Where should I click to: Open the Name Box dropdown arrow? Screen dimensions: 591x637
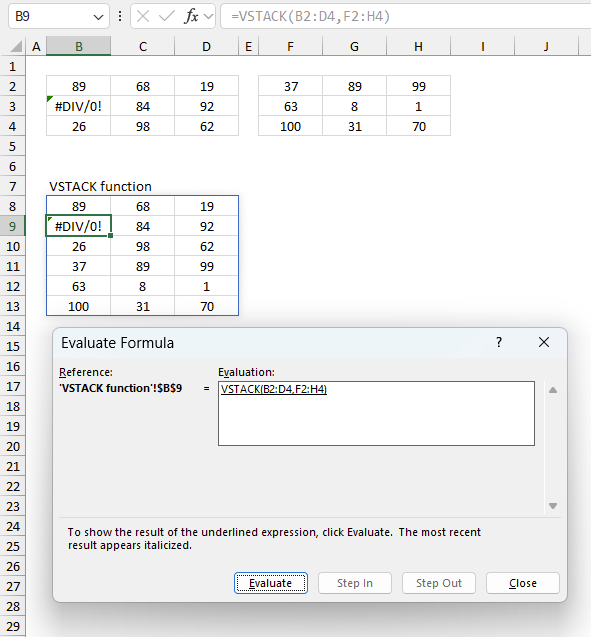coord(98,17)
